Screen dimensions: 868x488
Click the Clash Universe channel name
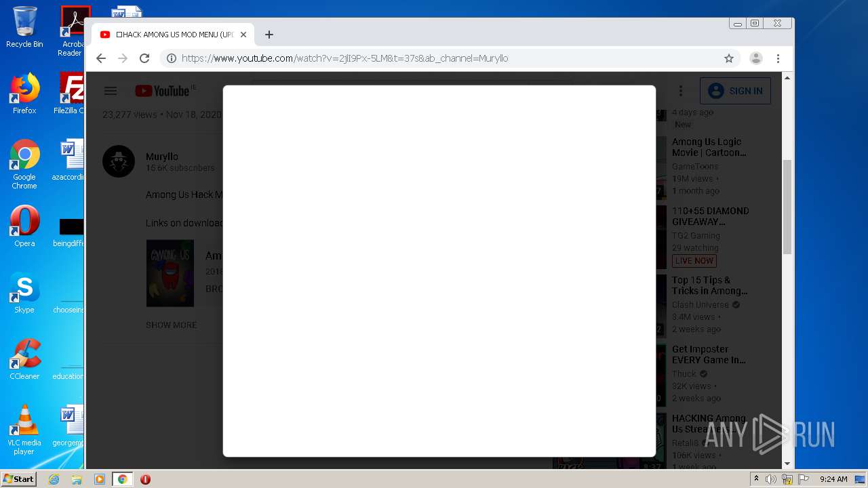pos(701,304)
